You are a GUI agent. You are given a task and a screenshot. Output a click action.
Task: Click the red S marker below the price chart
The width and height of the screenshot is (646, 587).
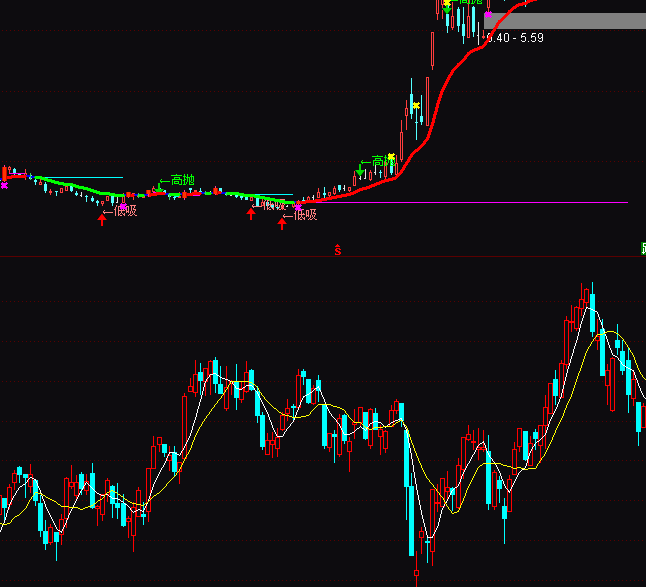point(338,250)
